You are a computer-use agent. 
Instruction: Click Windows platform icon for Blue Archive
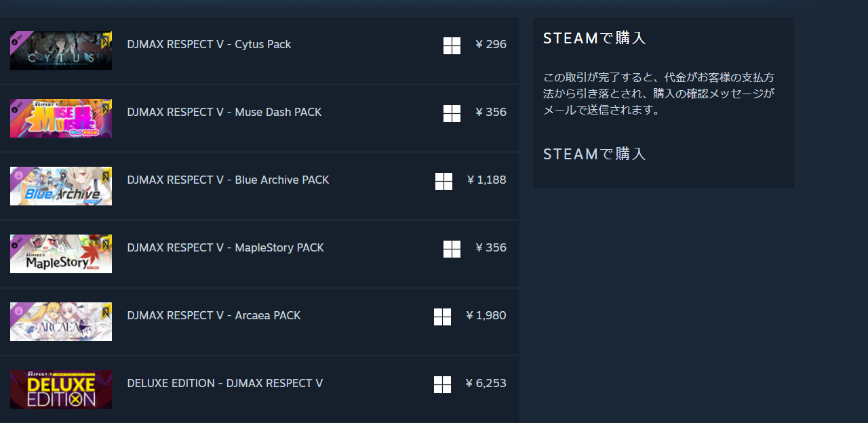pyautogui.click(x=443, y=181)
